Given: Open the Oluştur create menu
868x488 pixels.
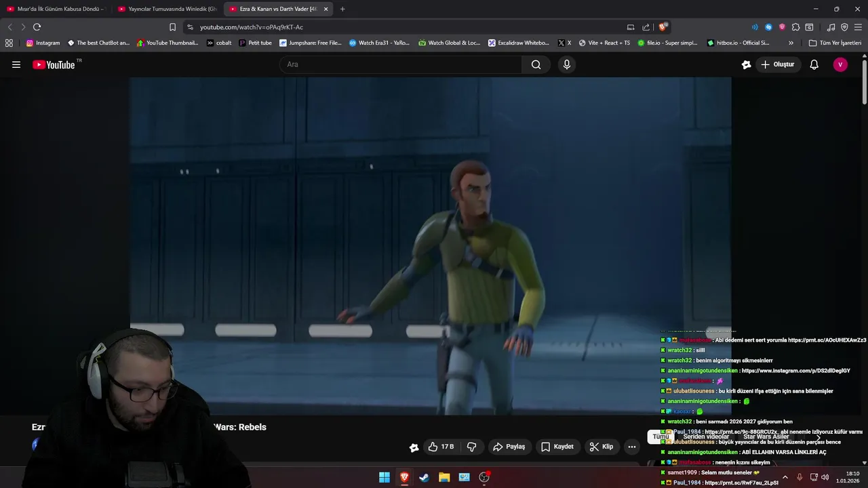Looking at the screenshot, I should [777, 64].
